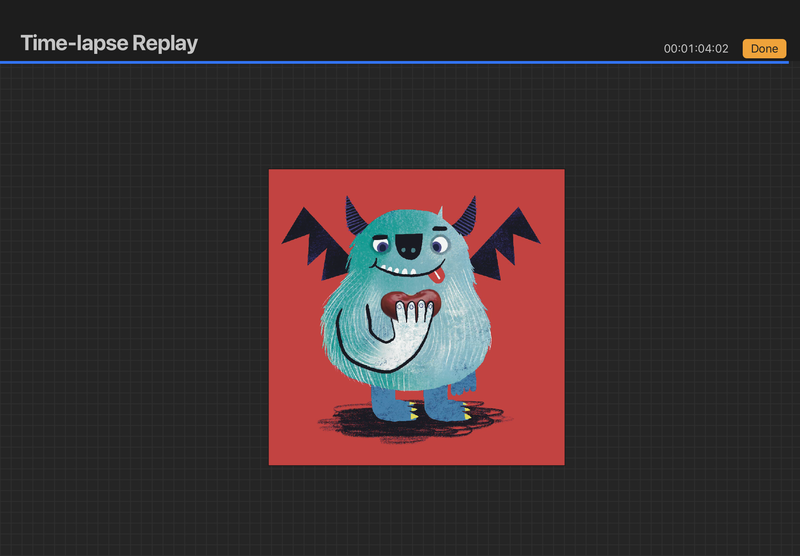
Task: Click the monster's red tongue
Action: click(438, 273)
